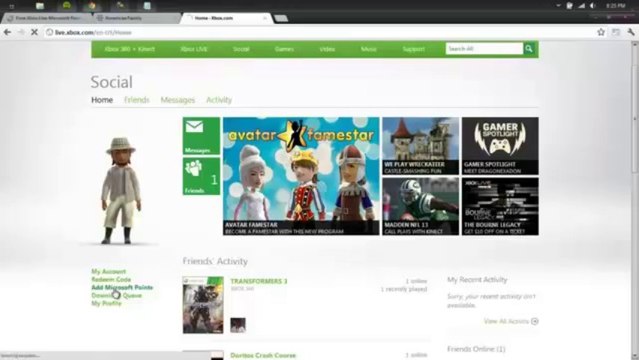The width and height of the screenshot is (639, 360).
Task: Open the Friends tile
Action: (201, 176)
